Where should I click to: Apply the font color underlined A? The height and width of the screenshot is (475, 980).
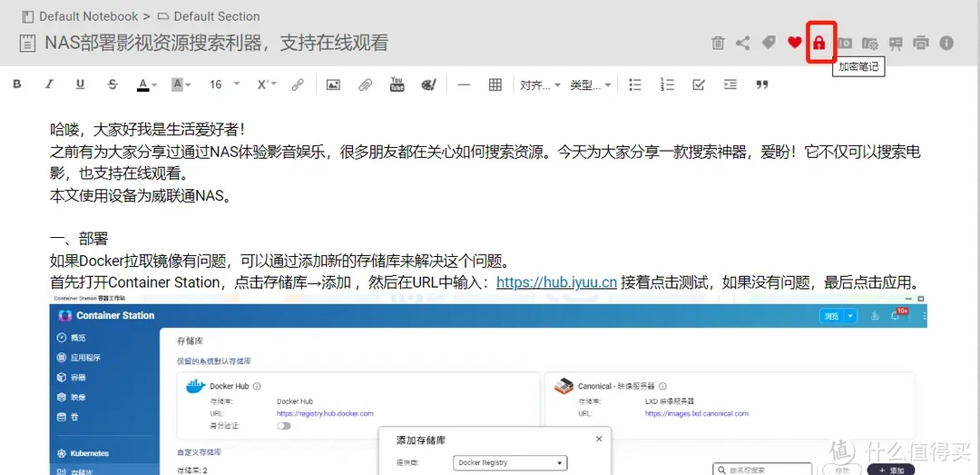point(143,84)
